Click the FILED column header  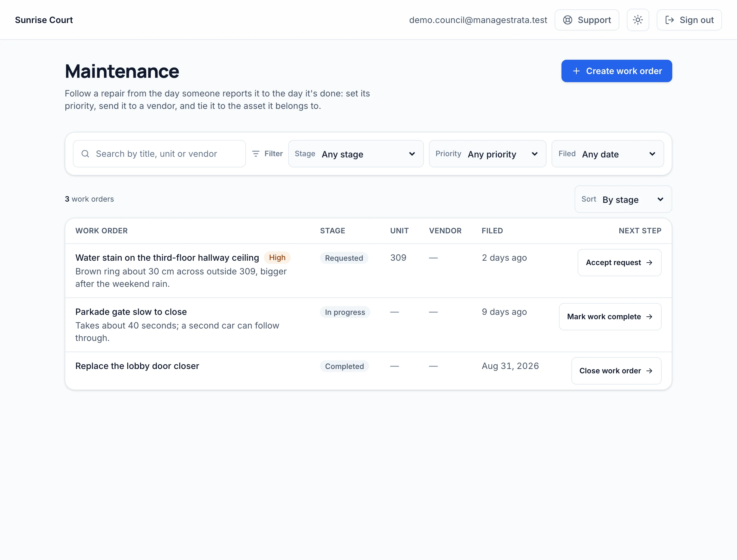[x=492, y=231]
